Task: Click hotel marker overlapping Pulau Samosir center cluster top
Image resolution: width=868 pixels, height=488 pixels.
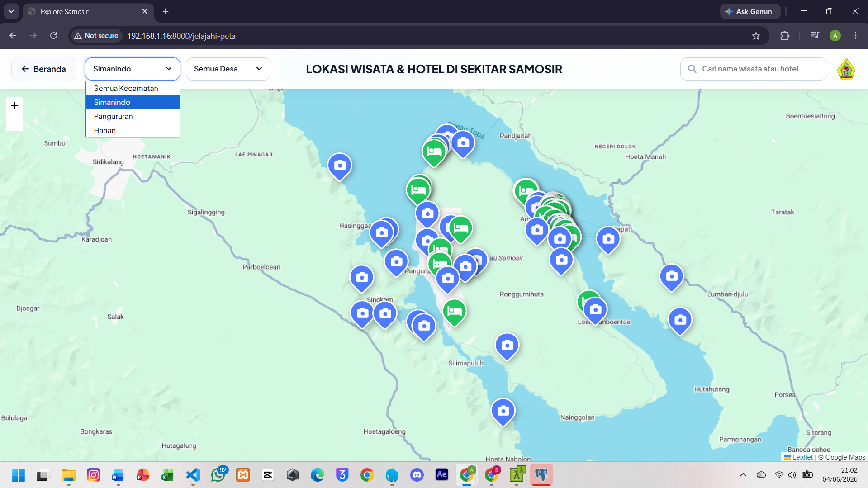Action: click(x=460, y=228)
